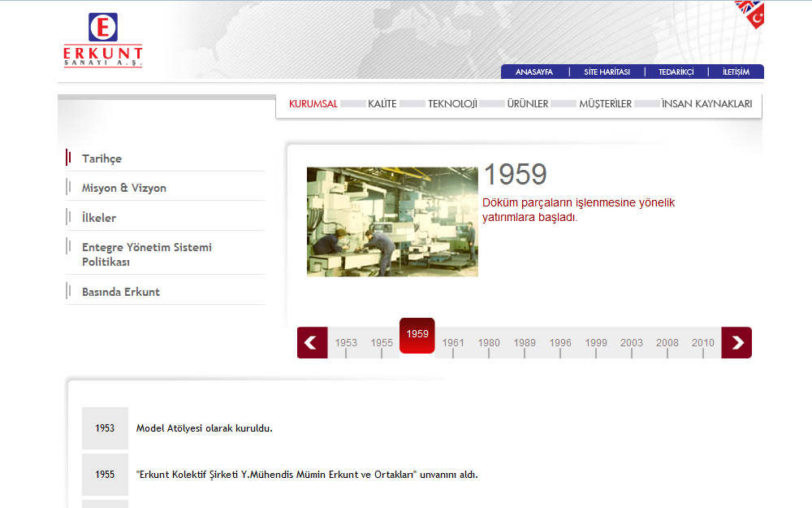Click the 'Erkunt Kolektif Şirketi' history entry
This screenshot has width=812, height=508.
coord(307,475)
